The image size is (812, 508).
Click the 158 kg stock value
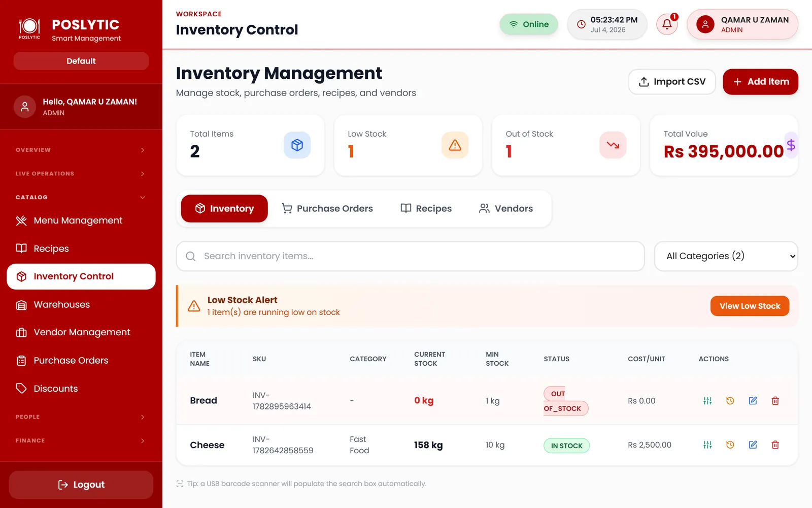coord(428,445)
